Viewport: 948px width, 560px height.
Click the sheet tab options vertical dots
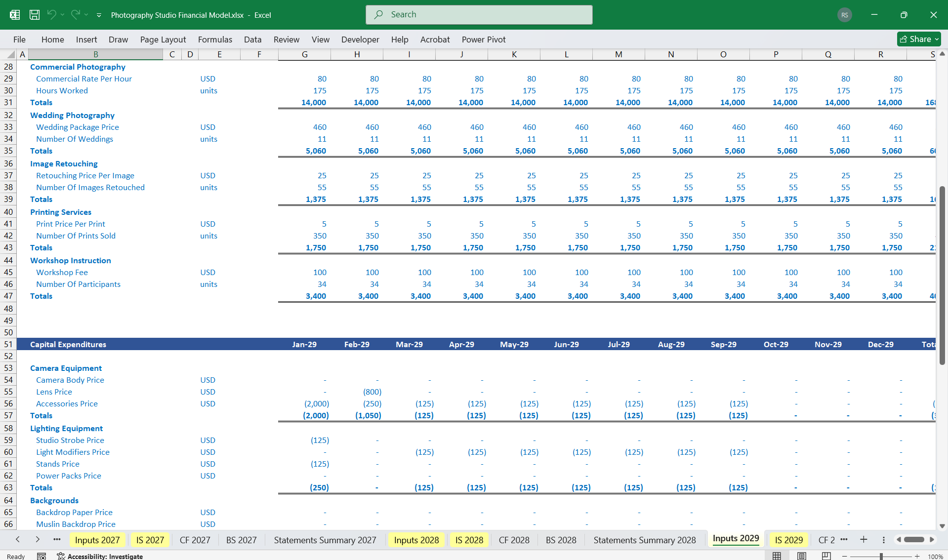pos(883,540)
